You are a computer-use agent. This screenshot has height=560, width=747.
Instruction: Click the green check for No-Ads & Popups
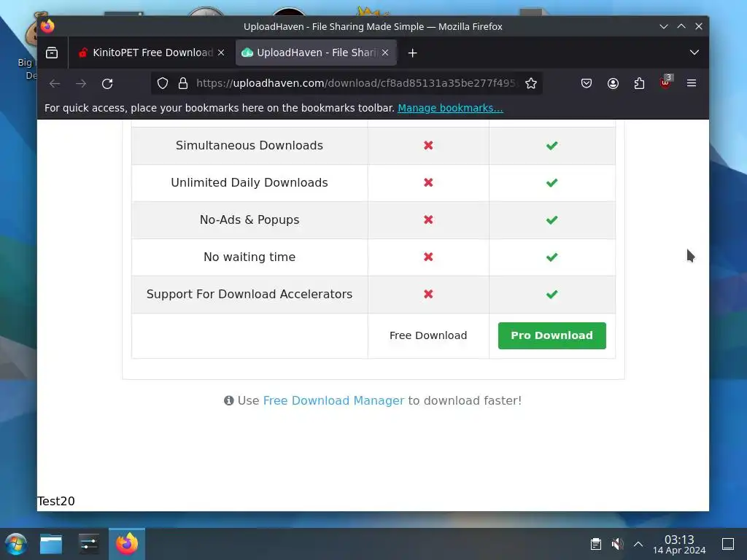click(551, 219)
